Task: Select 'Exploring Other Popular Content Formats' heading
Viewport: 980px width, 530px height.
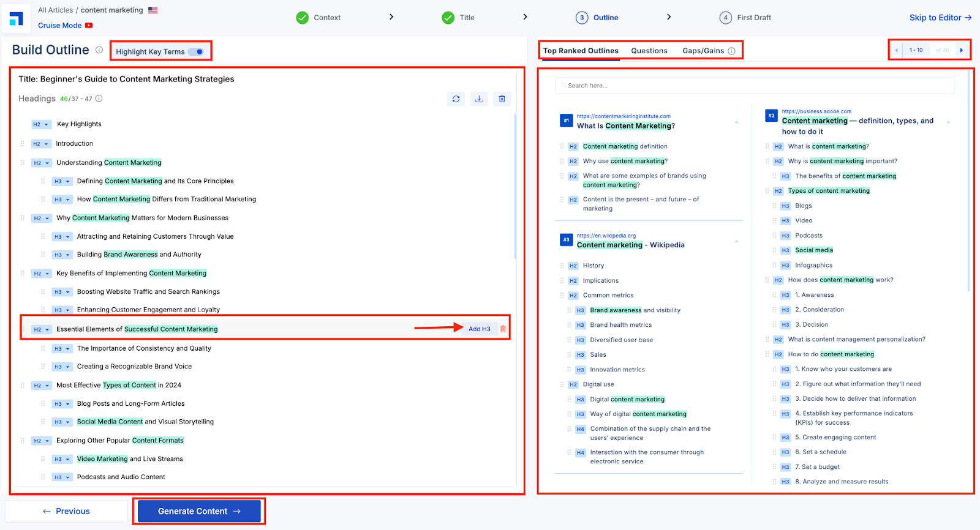Action: [x=120, y=441]
